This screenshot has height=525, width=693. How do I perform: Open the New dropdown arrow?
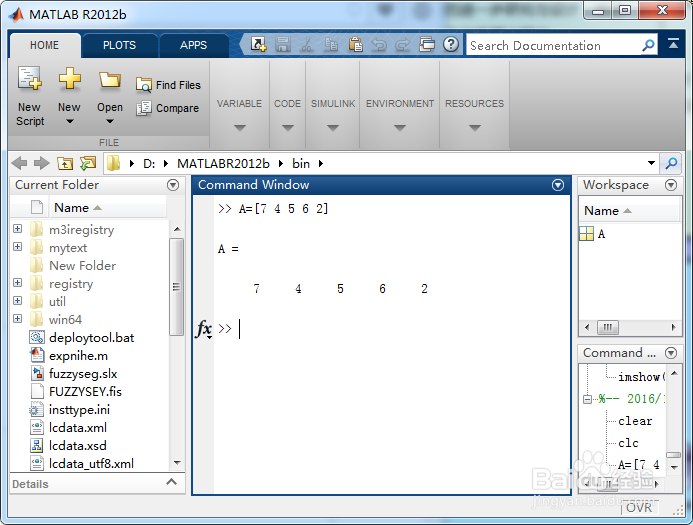click(69, 121)
